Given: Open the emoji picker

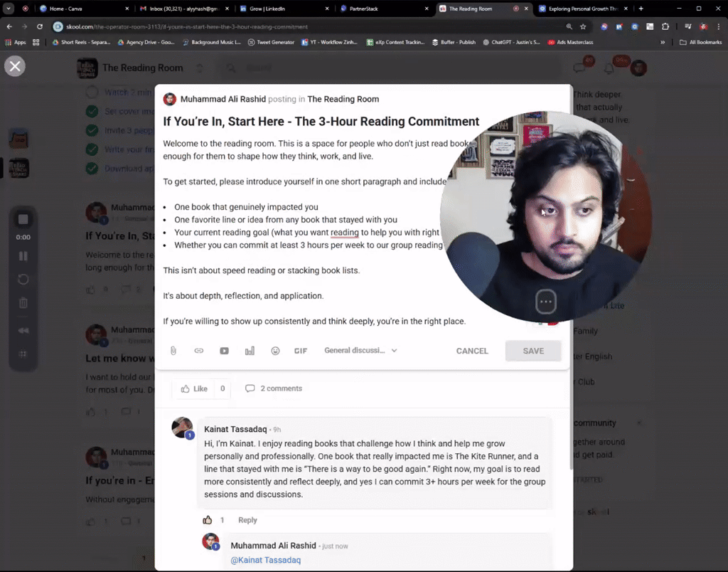Looking at the screenshot, I should pos(275,351).
